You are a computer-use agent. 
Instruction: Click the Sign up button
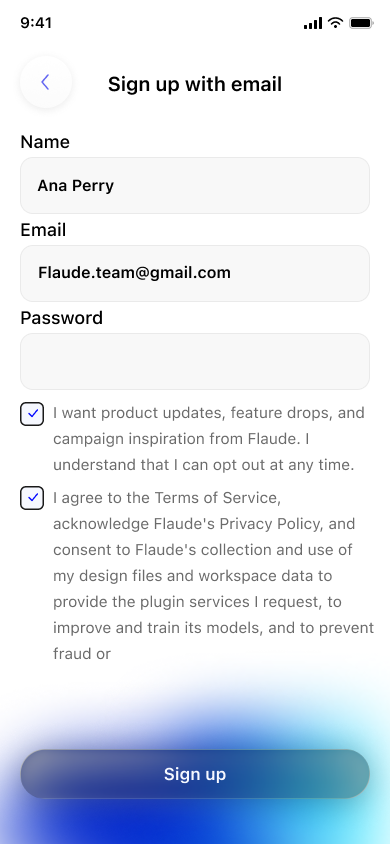195,774
